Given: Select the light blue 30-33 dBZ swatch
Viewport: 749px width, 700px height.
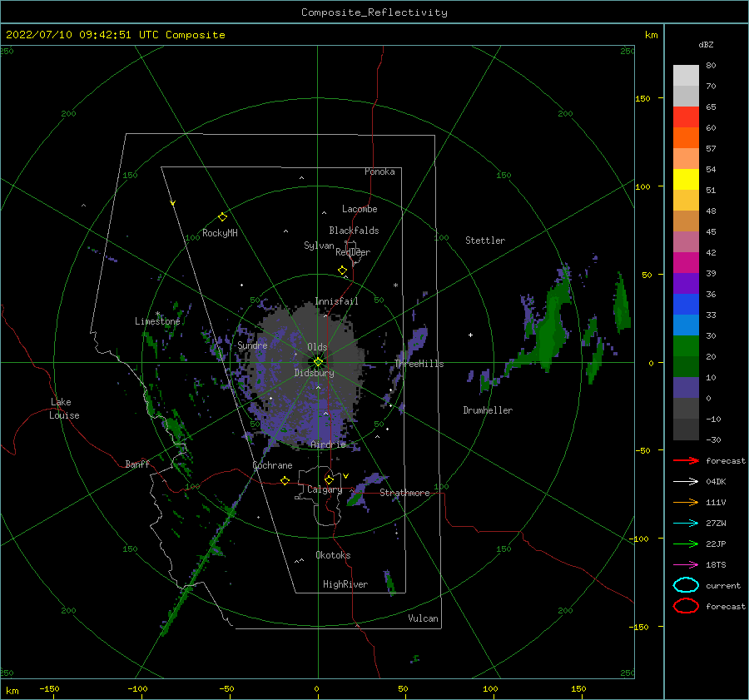Looking at the screenshot, I should (686, 325).
